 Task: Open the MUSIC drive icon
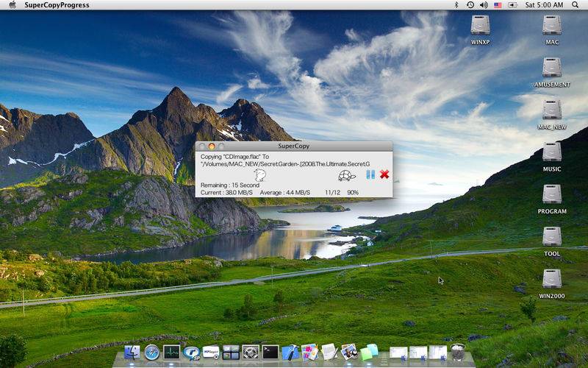(552, 152)
